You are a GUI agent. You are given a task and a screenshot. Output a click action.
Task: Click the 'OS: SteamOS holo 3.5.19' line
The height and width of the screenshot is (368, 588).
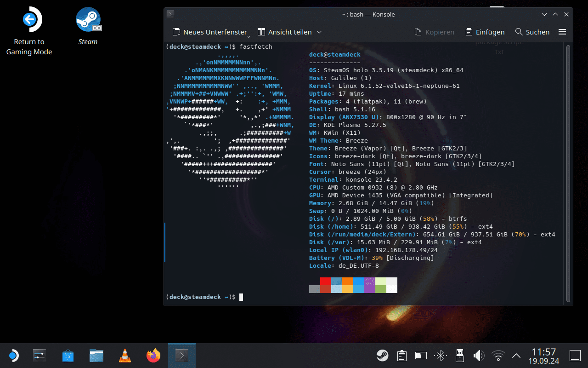(x=386, y=70)
